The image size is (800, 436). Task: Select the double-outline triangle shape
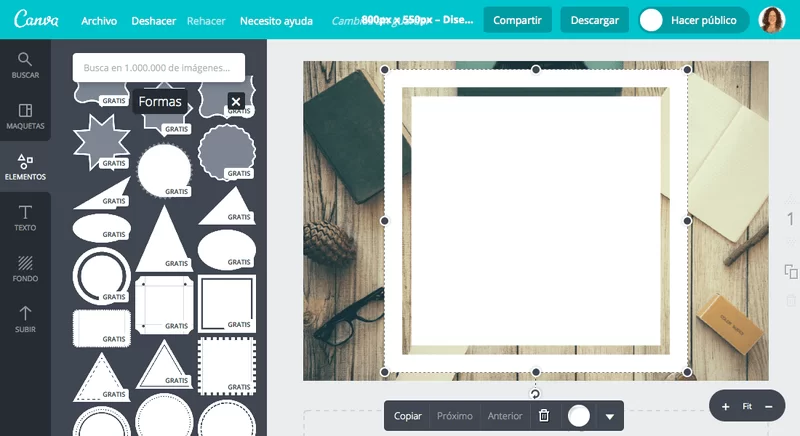point(164,364)
